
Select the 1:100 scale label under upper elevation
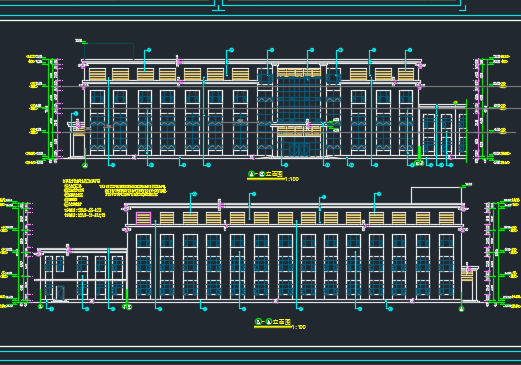point(292,179)
